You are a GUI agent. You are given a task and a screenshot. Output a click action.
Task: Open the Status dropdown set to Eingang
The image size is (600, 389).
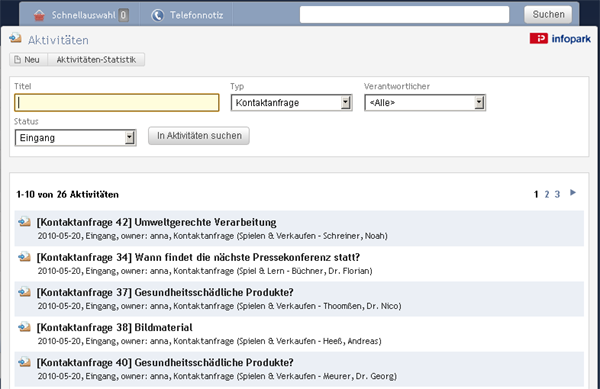click(x=75, y=138)
